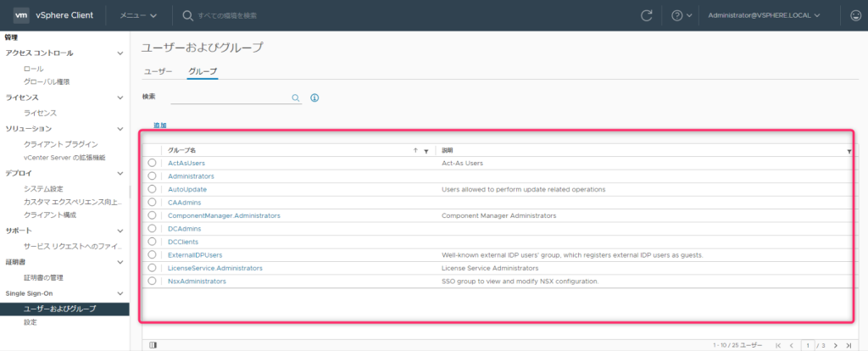Viewport: 868px width, 351px height.
Task: Open ライセンス item in sidebar
Action: (40, 113)
